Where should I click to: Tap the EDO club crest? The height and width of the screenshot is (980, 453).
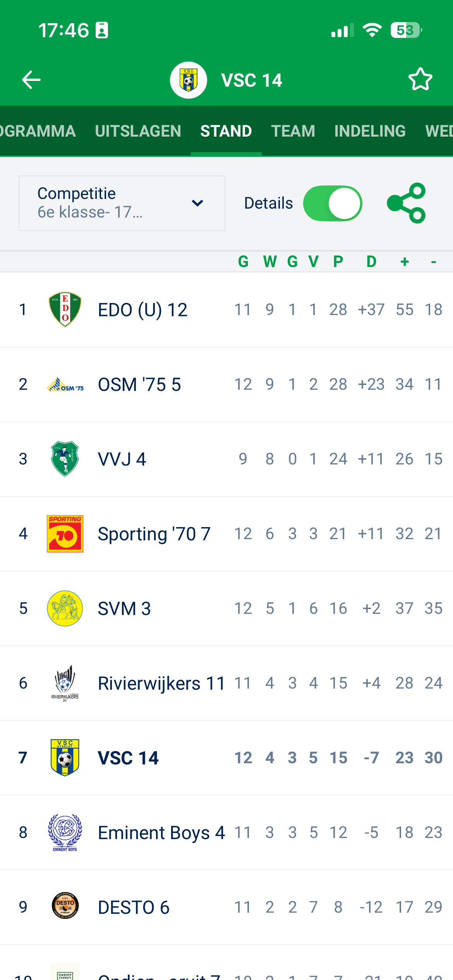pos(65,309)
